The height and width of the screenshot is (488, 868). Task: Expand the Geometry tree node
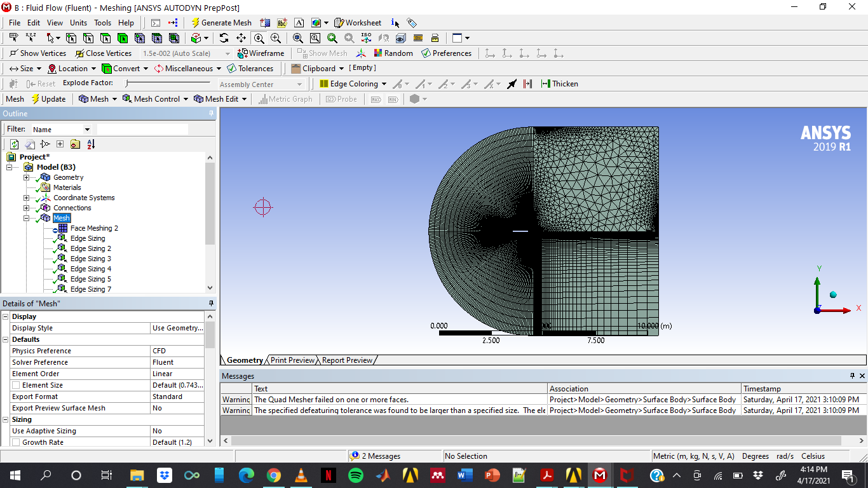pyautogui.click(x=27, y=177)
